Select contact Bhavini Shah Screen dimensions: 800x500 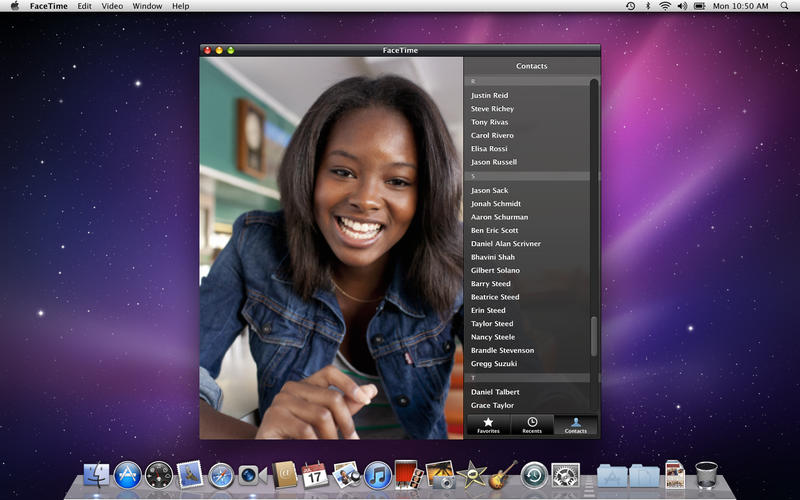[x=493, y=257]
